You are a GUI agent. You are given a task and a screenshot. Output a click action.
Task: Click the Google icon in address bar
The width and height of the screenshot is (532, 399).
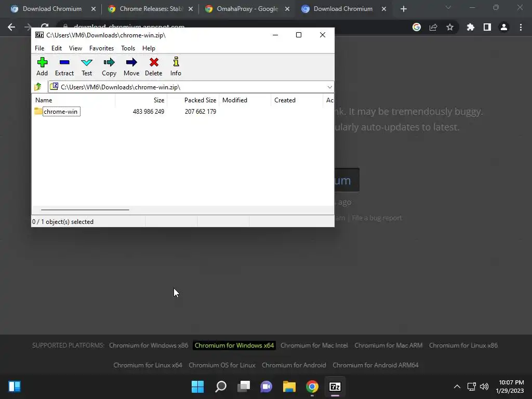pos(417,27)
